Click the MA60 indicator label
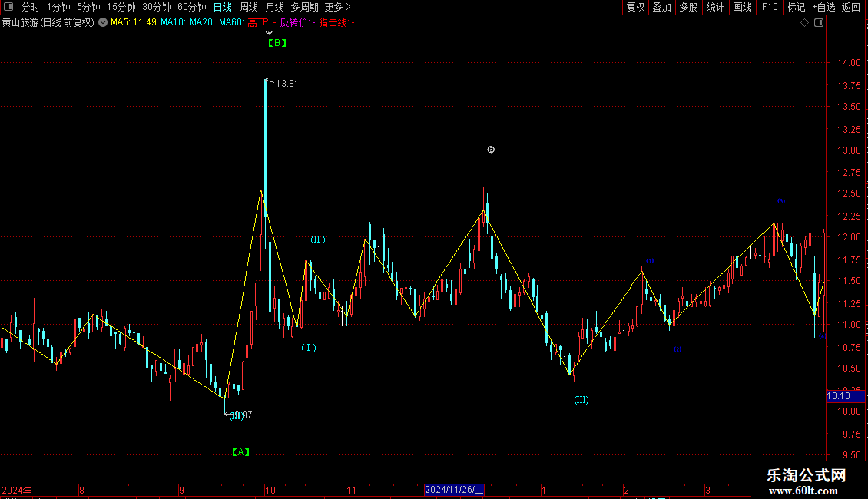The image size is (868, 499). pyautogui.click(x=231, y=23)
